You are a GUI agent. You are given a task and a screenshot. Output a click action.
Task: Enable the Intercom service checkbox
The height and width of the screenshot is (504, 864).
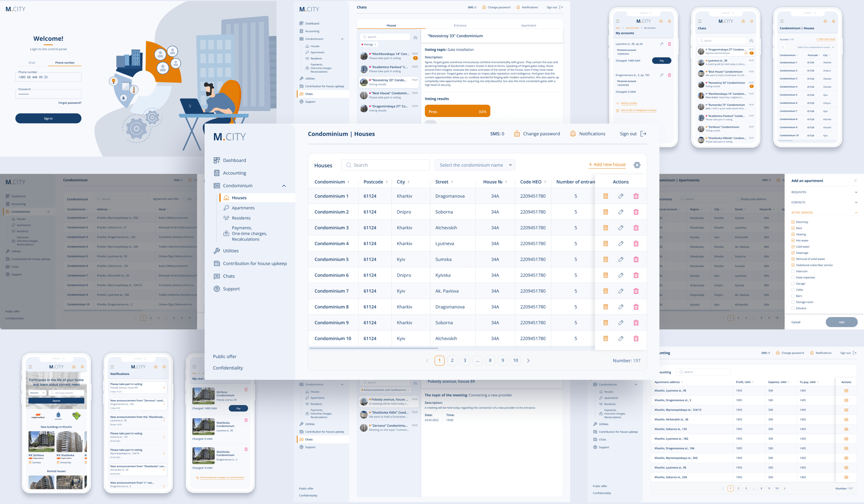click(793, 271)
